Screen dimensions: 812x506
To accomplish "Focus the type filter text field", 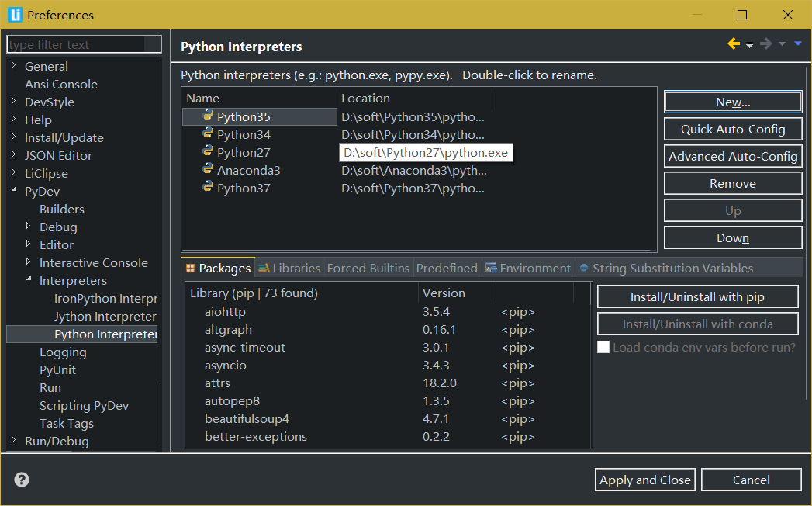I will pos(84,44).
